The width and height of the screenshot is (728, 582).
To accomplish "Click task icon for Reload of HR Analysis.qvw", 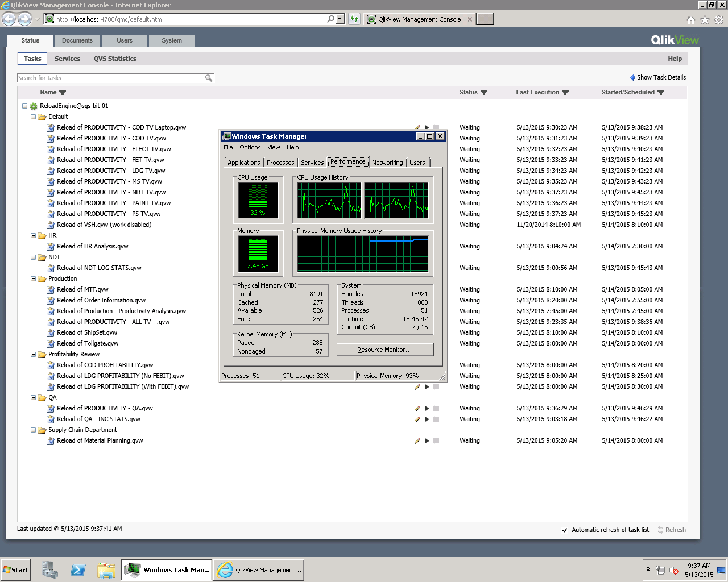I will 51,246.
